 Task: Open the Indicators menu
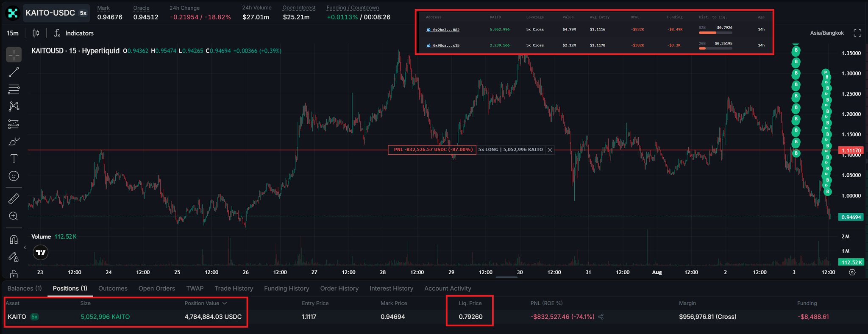pyautogui.click(x=74, y=33)
